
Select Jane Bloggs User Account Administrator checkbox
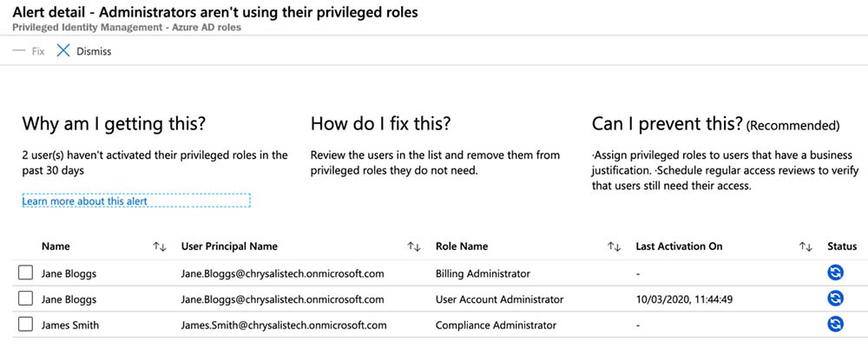(25, 300)
